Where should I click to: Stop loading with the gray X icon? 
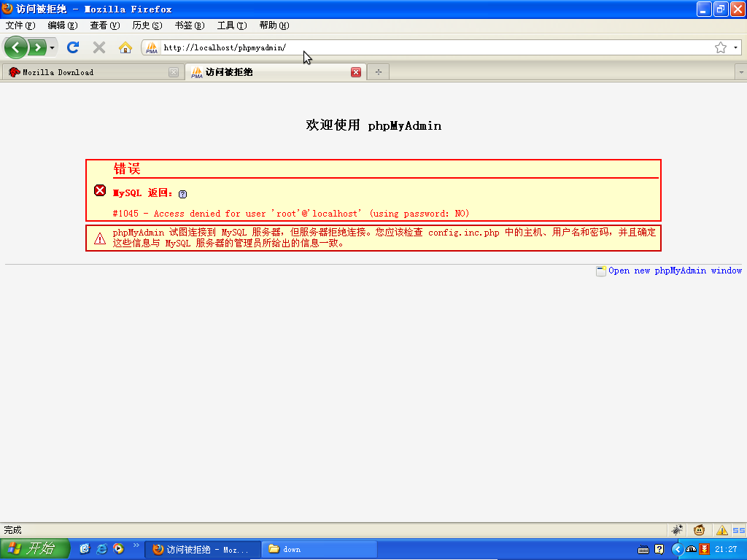coord(99,47)
